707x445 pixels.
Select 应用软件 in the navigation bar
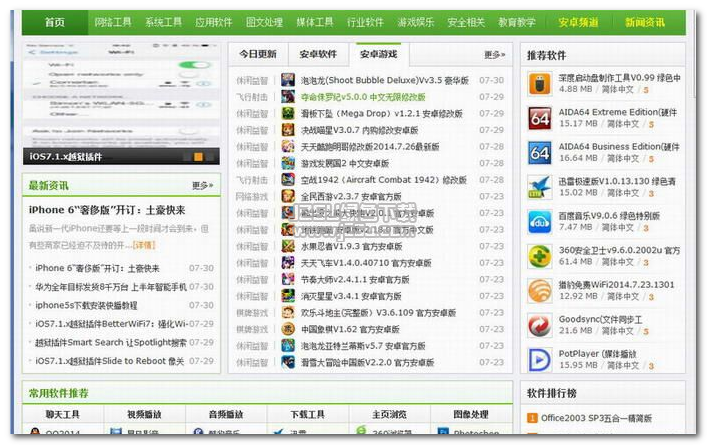(x=214, y=22)
